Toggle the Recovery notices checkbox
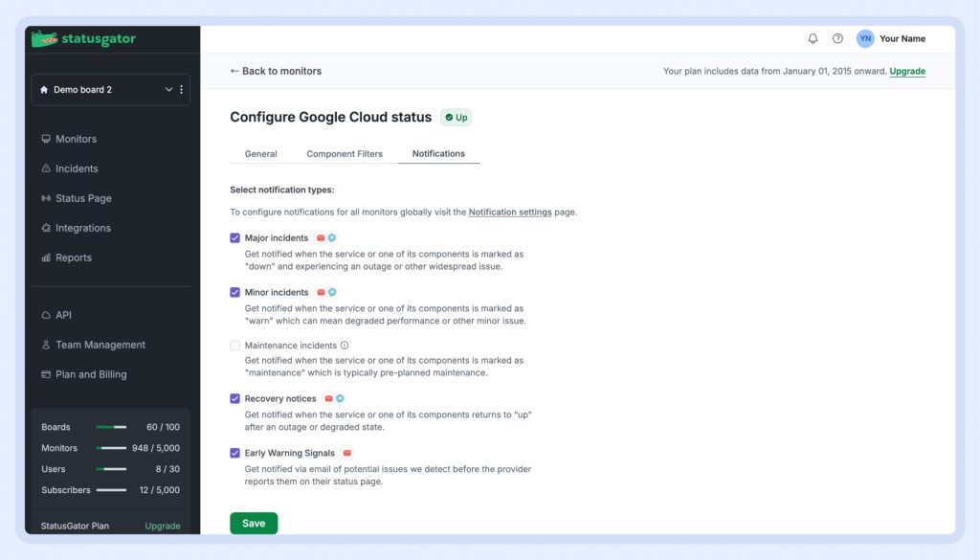The image size is (980, 560). click(x=235, y=399)
